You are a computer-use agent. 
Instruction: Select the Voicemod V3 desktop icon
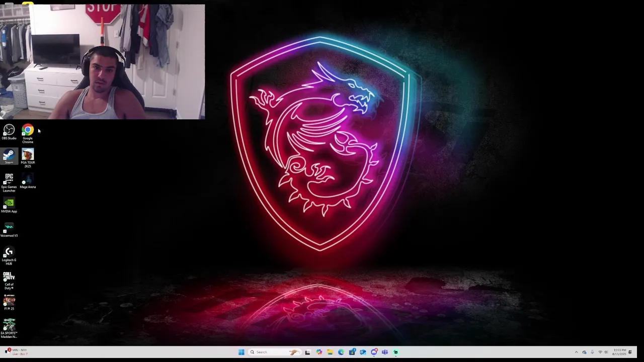point(9,230)
